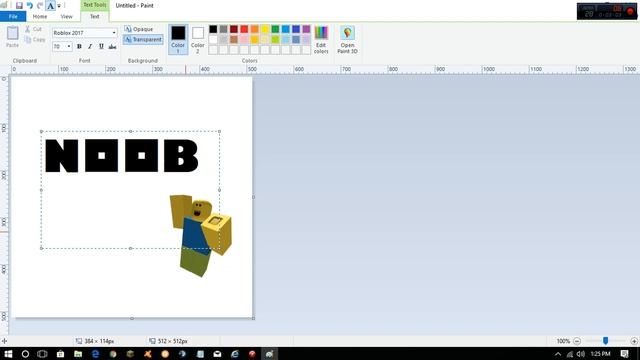Open File Explorer from the taskbar
The image size is (640, 360).
click(x=78, y=354)
